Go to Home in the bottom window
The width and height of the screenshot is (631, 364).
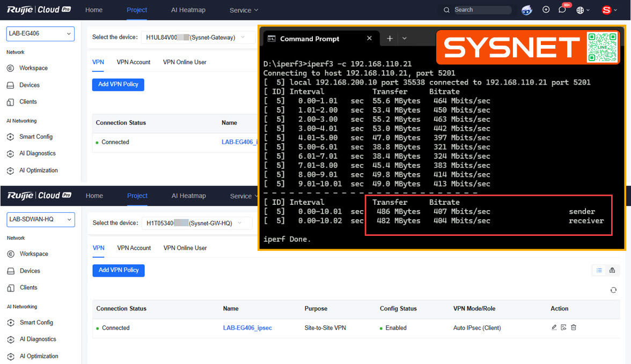(94, 196)
